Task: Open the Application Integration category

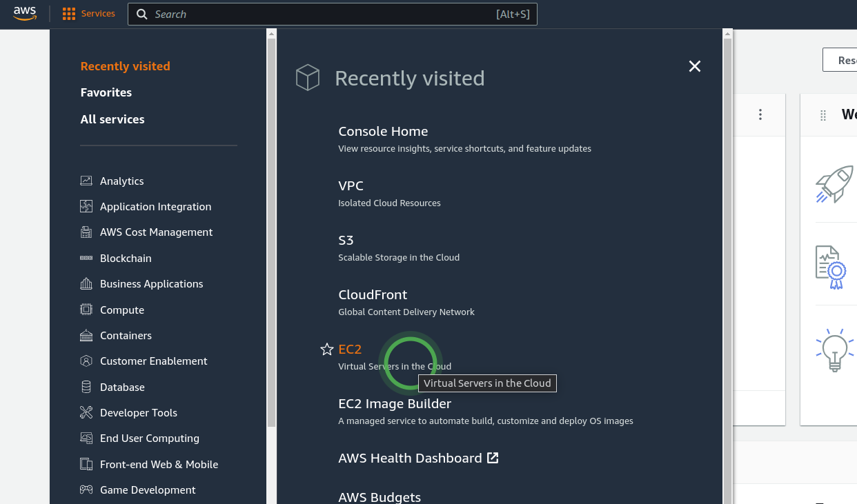Action: pyautogui.click(x=155, y=206)
